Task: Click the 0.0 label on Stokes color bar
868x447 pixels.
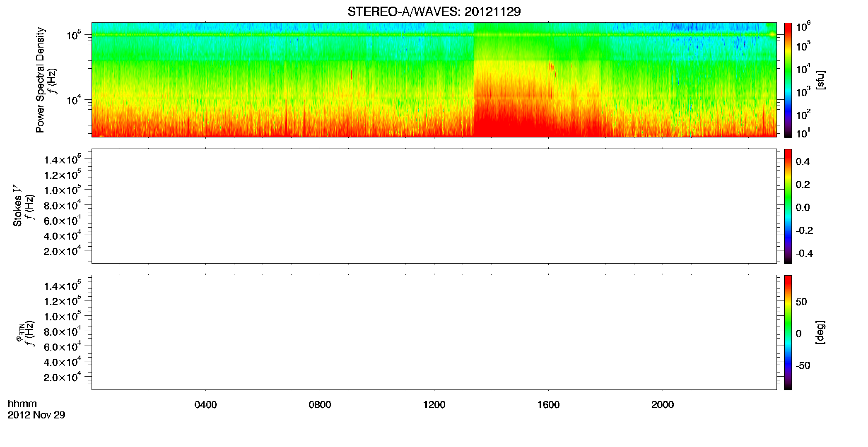Action: tap(803, 208)
